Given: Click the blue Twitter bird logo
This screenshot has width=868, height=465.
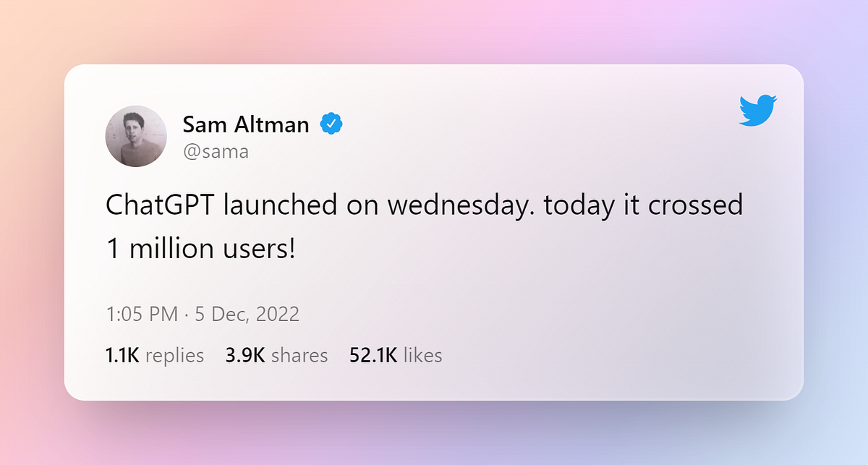Looking at the screenshot, I should [x=758, y=110].
